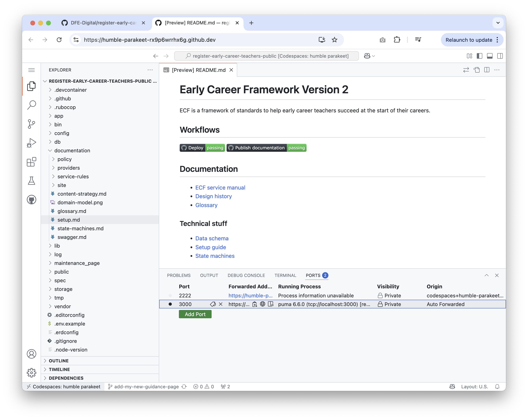The width and height of the screenshot is (528, 420).
Task: Click the command center search box
Action: pyautogui.click(x=266, y=56)
